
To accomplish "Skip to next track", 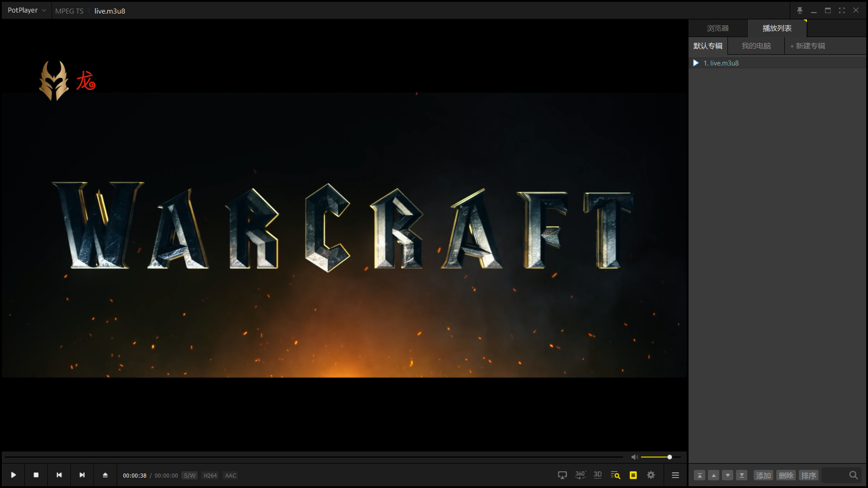I will 82,475.
